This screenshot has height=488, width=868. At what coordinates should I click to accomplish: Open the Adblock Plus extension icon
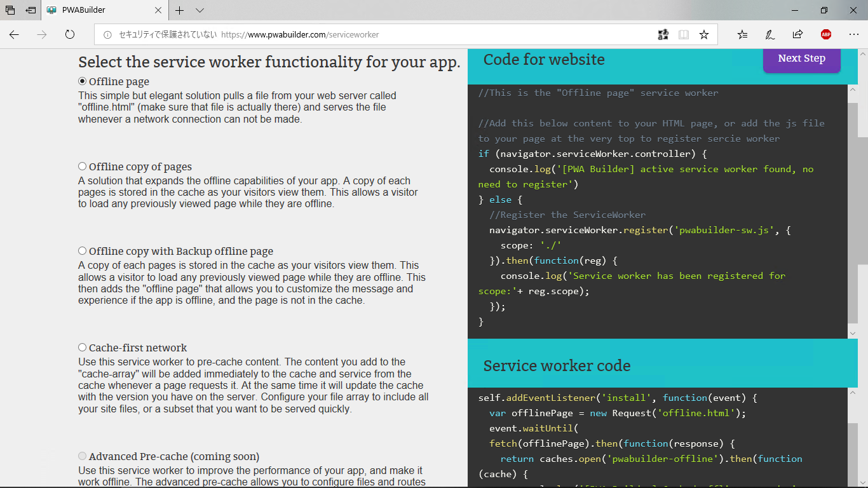[x=826, y=35]
